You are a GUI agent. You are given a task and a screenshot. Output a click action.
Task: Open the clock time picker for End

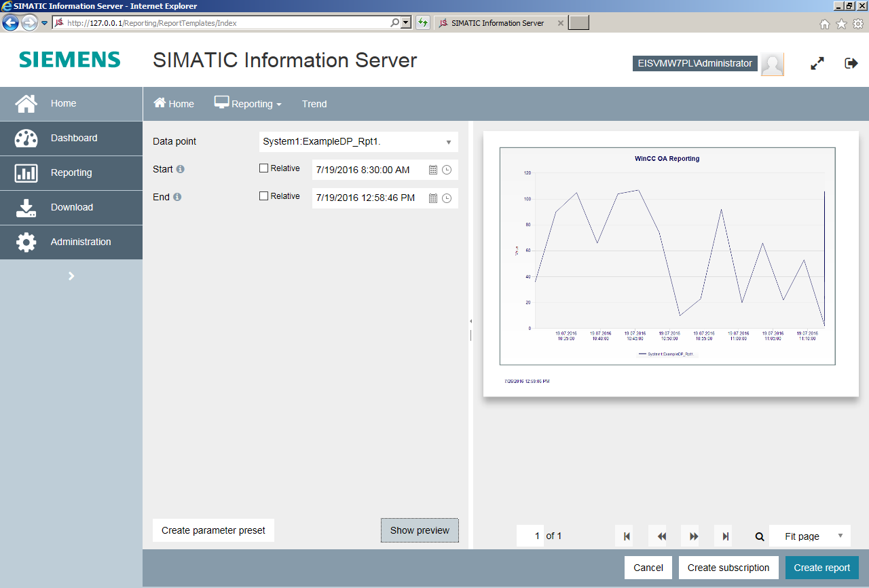(447, 198)
